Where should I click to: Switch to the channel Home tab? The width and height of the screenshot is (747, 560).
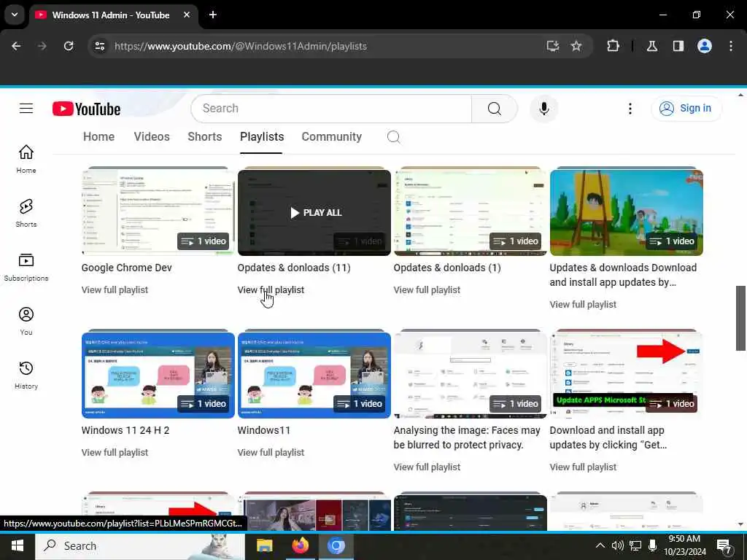tap(98, 136)
